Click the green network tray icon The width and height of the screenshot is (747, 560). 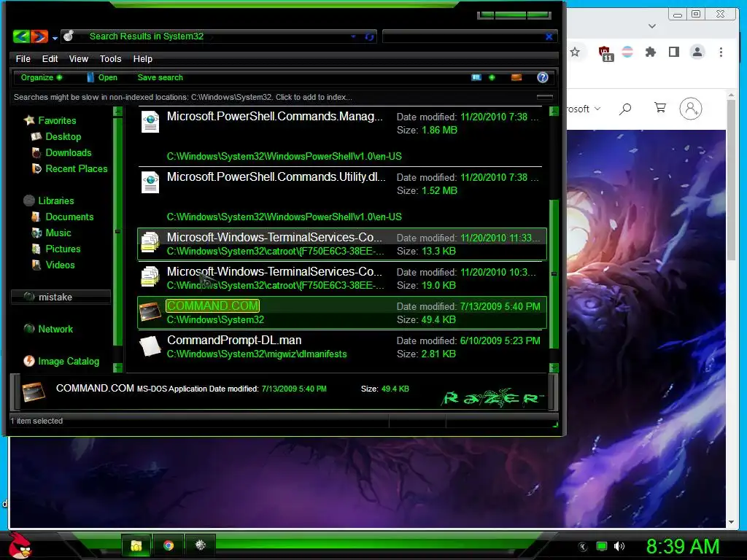tap(602, 546)
